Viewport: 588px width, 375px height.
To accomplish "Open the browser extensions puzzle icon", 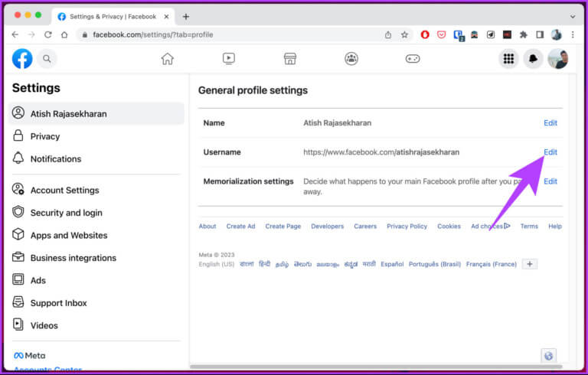I will point(523,35).
